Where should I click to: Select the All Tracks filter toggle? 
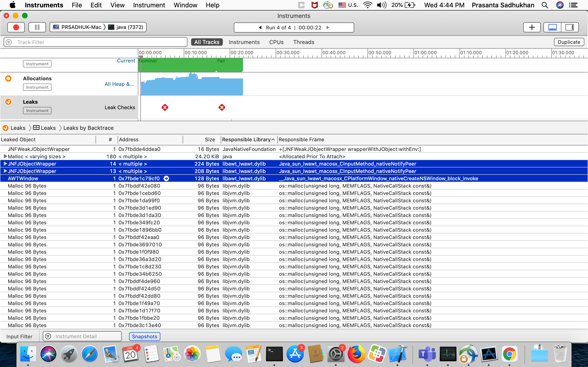coord(206,42)
